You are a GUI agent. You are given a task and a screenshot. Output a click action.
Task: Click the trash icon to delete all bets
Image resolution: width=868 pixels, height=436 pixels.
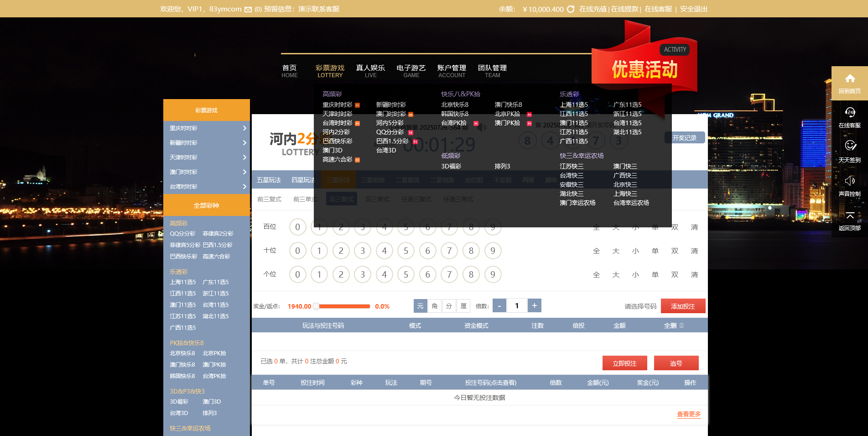coord(681,326)
